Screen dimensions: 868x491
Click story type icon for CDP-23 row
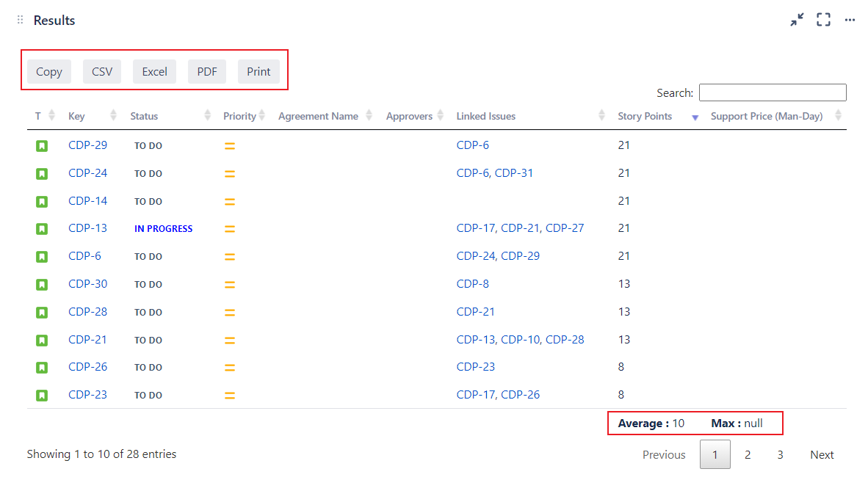tap(42, 396)
